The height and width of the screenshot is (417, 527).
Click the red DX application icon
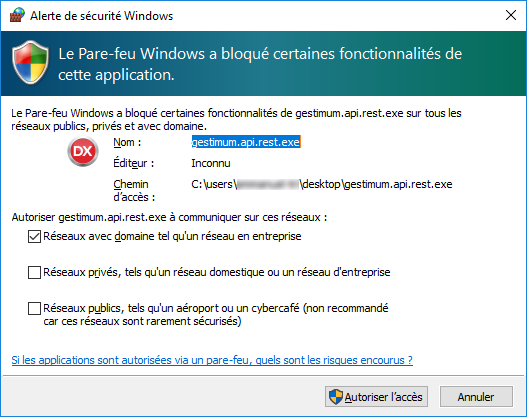point(83,152)
